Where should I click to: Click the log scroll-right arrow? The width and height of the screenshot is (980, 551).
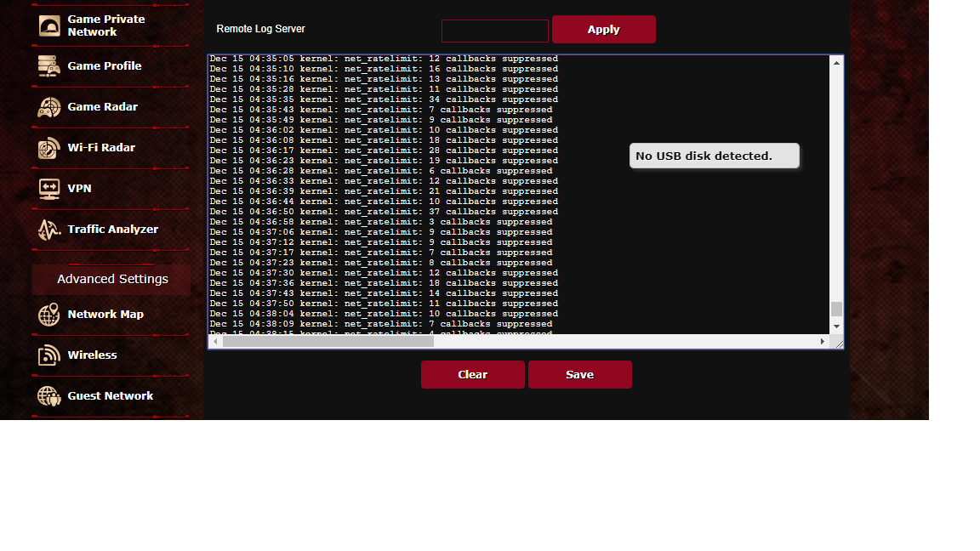coord(823,342)
